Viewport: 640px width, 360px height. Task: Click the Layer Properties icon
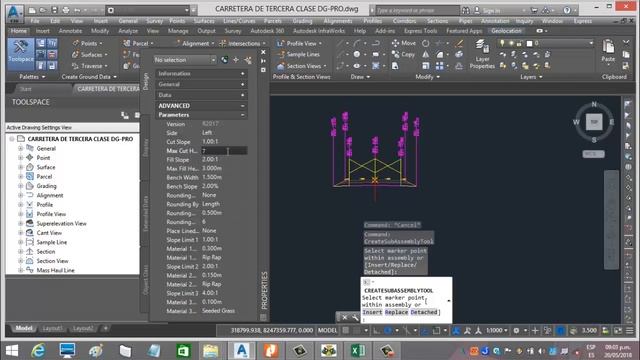[x=482, y=54]
